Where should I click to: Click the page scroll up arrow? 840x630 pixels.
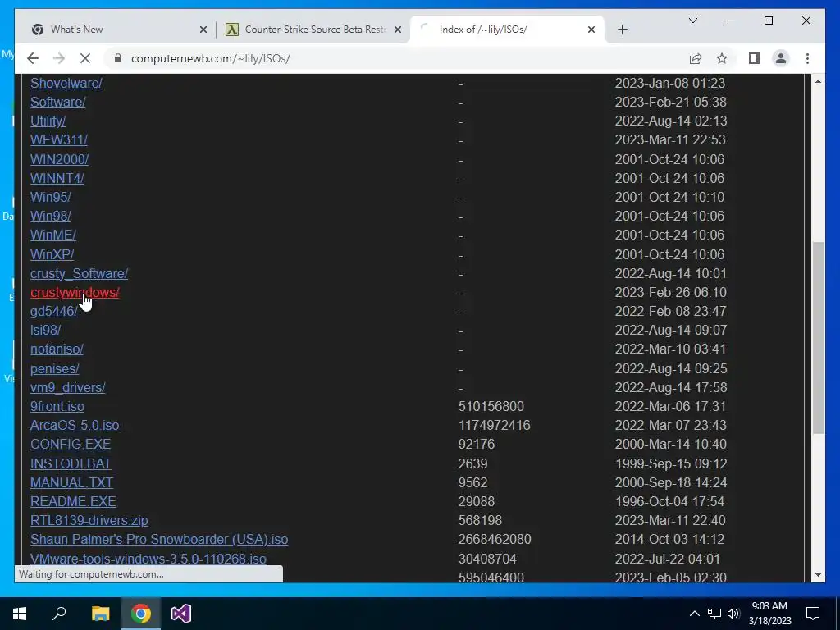[818, 81]
